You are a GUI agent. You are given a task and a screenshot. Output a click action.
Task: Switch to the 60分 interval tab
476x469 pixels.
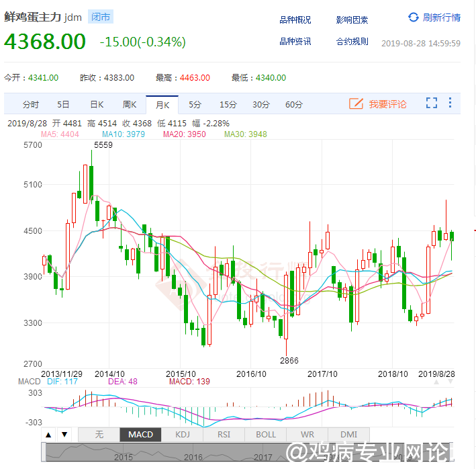(294, 104)
